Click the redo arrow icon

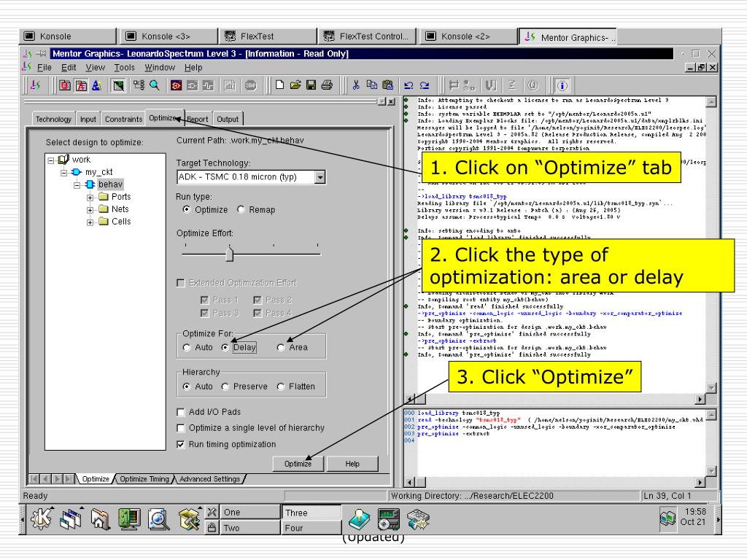[x=425, y=86]
